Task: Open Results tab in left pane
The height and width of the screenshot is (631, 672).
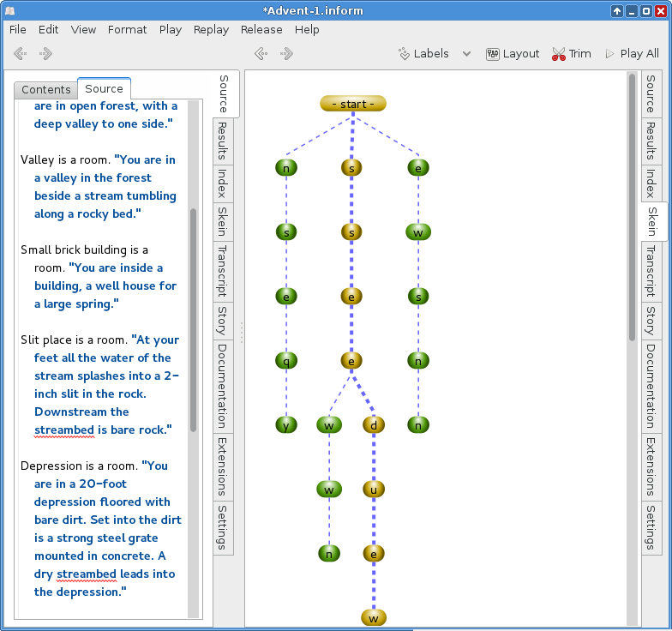Action: (x=223, y=141)
